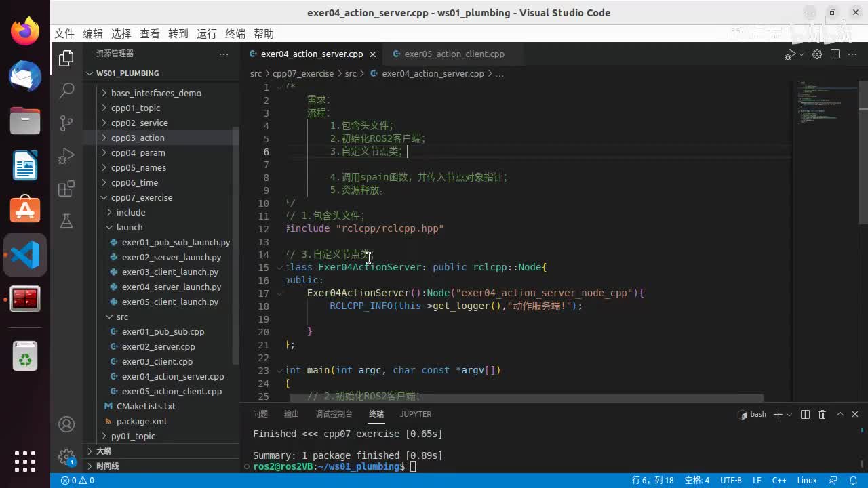Switch to exer05_action_client.cpp tab

pyautogui.click(x=454, y=54)
